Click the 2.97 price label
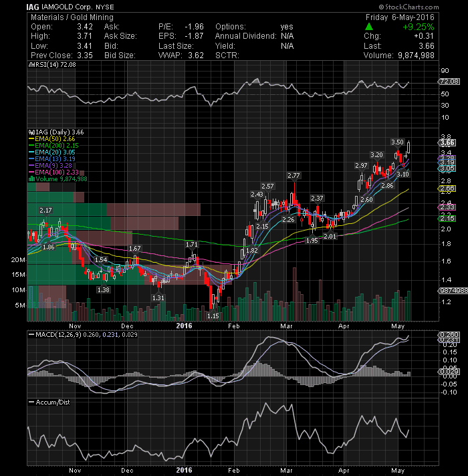Viewport: 468px width, 476px height. coord(361,166)
